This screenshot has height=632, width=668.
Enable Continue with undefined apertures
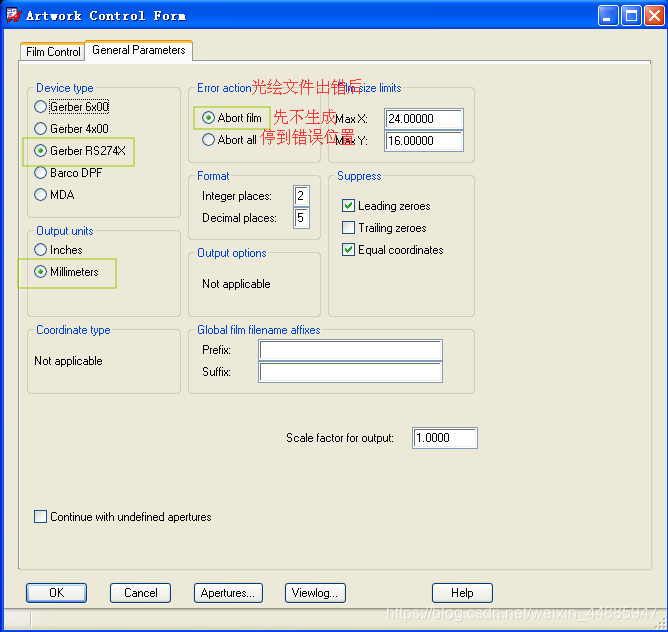[41, 517]
